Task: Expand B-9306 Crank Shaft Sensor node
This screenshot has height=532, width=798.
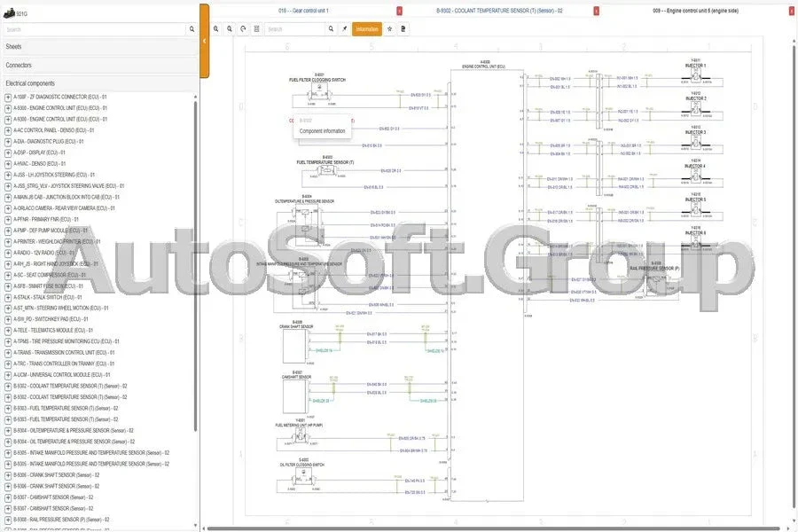Action: point(8,475)
